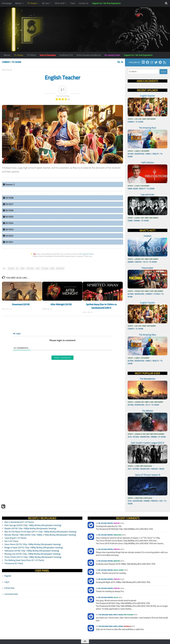
Task: Click the View Comments button
Action: [x=62, y=358]
